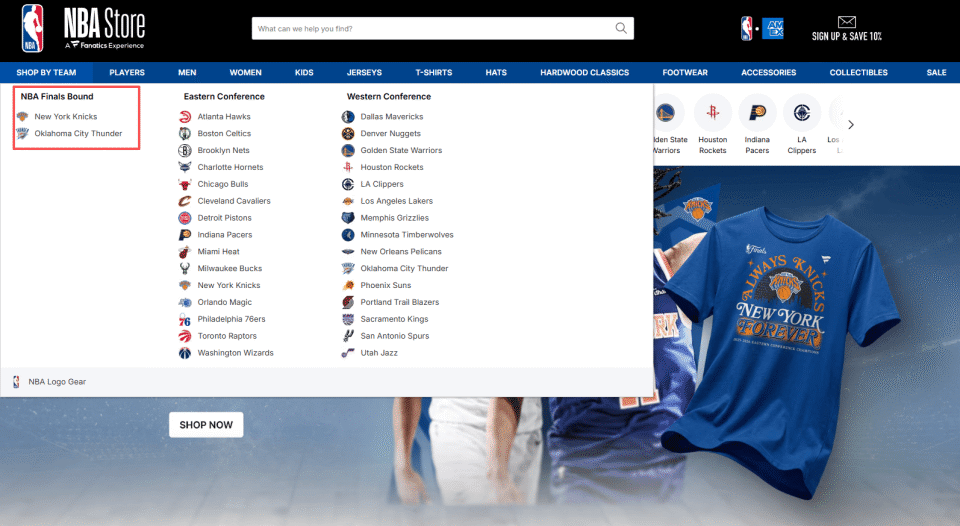The height and width of the screenshot is (526, 960).
Task: Click the Atlanta Hawks logo icon
Action: pyautogui.click(x=184, y=116)
